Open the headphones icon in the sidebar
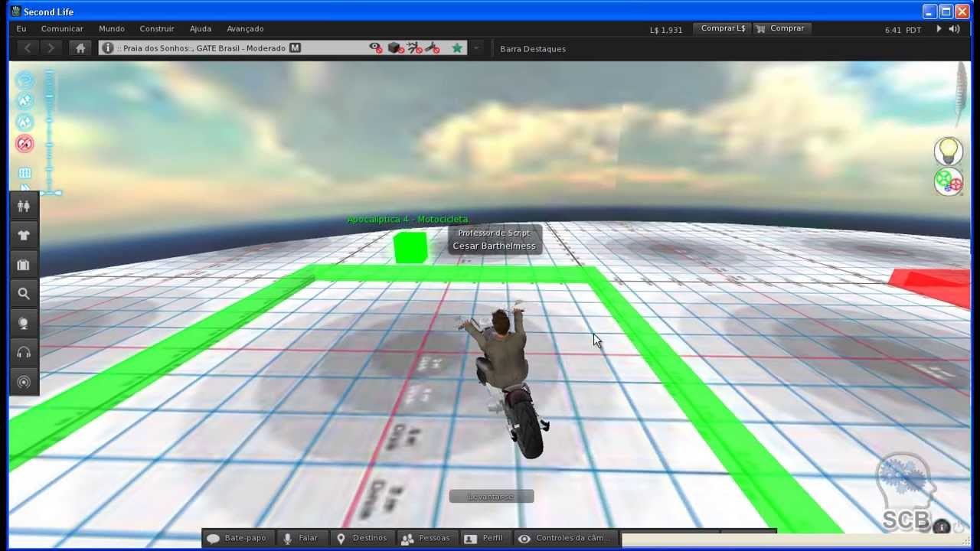The width and height of the screenshot is (980, 551). pyautogui.click(x=24, y=352)
